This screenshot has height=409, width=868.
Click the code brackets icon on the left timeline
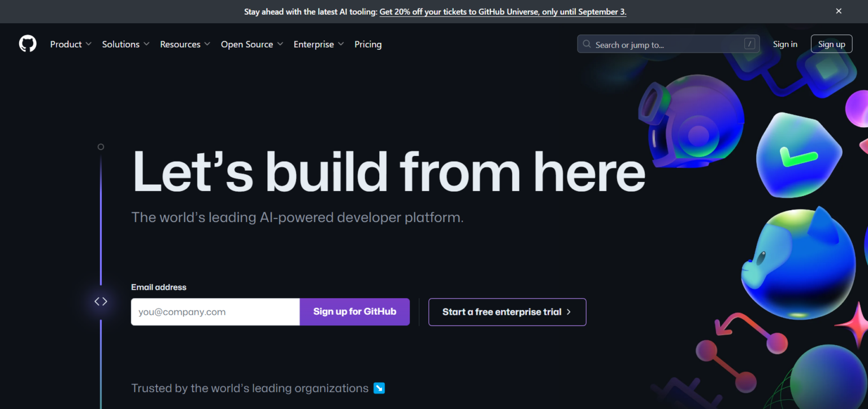(101, 301)
